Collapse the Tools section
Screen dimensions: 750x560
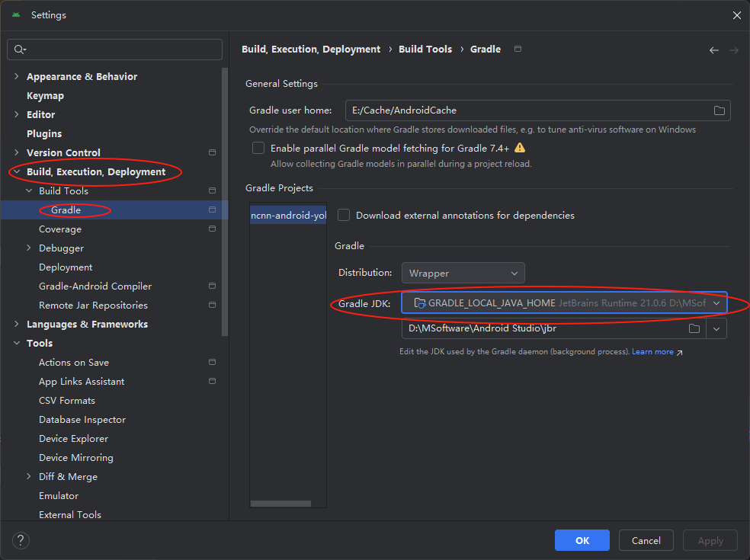(17, 343)
